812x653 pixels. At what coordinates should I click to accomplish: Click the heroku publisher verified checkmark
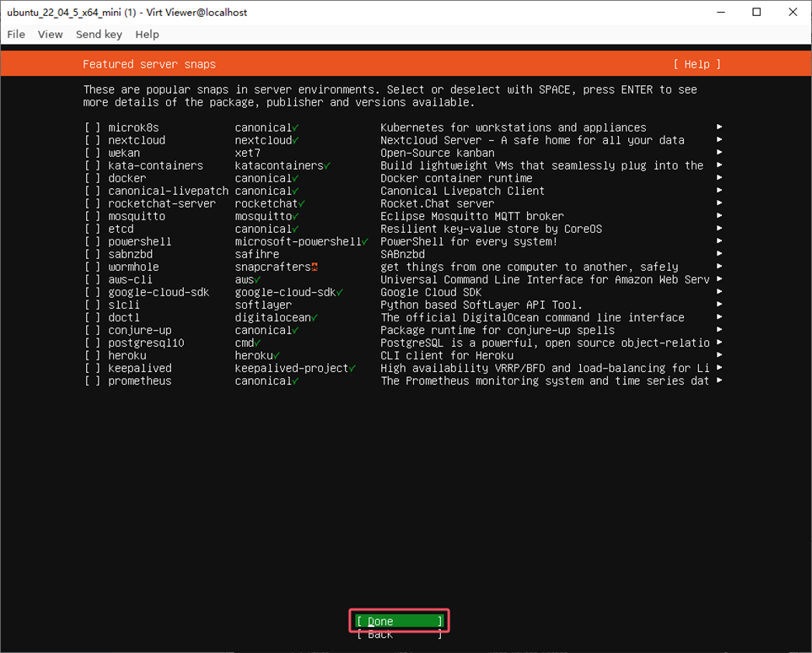[277, 356]
